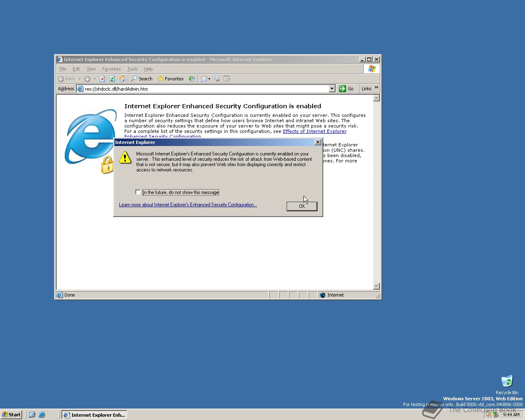Click the taskbar clock showing 9:44 AM
The width and height of the screenshot is (525, 420).
[511, 415]
